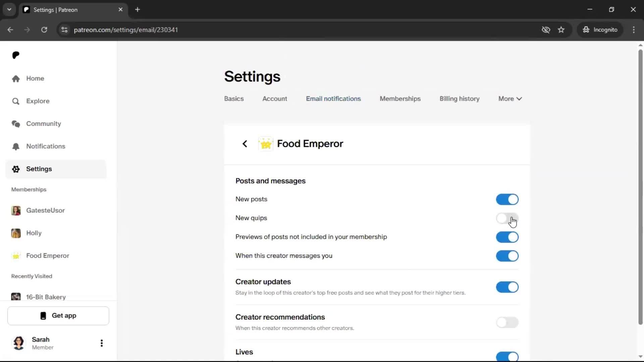Click the Home house icon
The width and height of the screenshot is (644, 362).
pyautogui.click(x=16, y=78)
